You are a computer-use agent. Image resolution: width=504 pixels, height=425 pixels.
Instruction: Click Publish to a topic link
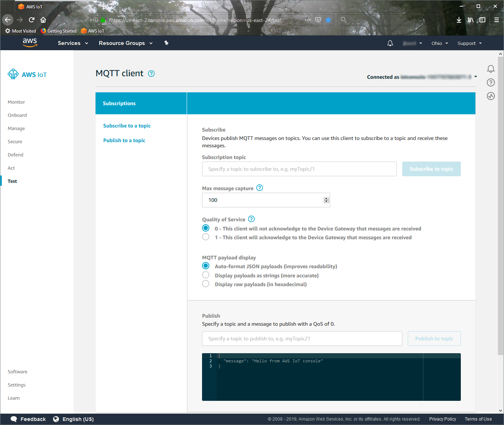pyautogui.click(x=124, y=140)
